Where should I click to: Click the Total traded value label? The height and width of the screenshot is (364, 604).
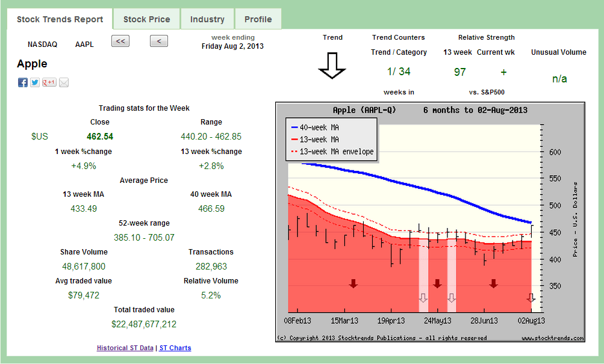144,310
